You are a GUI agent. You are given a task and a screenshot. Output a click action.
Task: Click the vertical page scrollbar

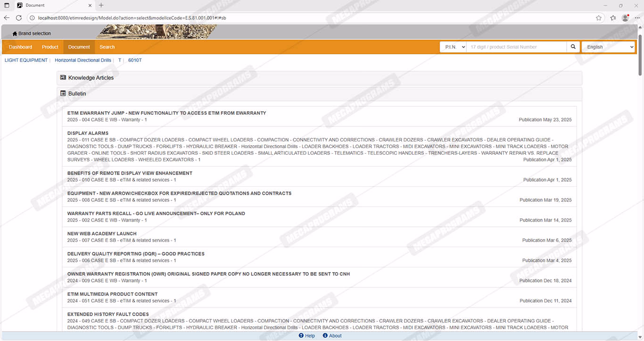pos(640,52)
